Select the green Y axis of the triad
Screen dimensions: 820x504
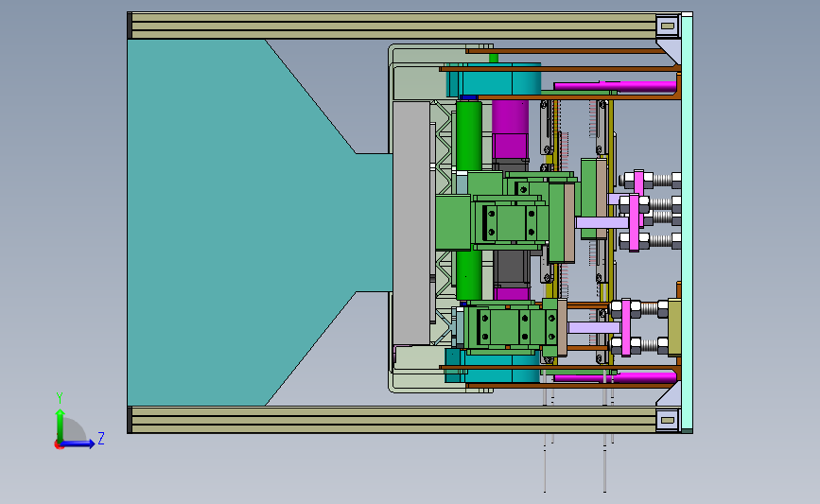pos(60,426)
